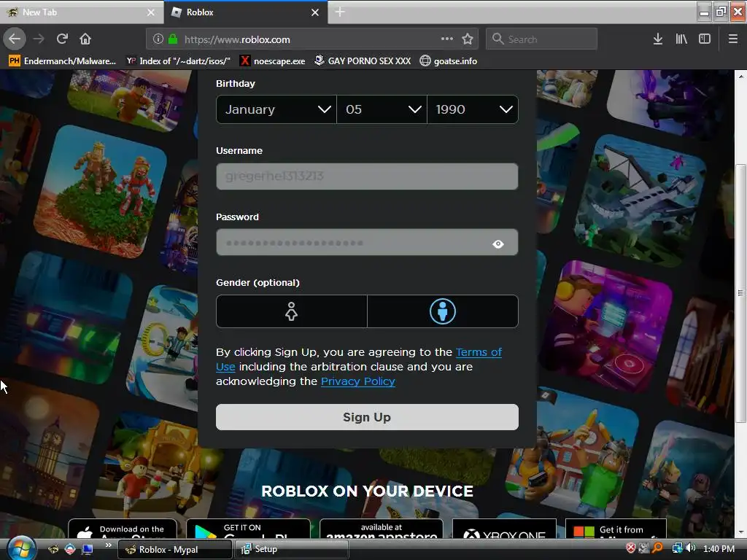This screenshot has width=747, height=560.
Task: Close the New Tab tab
Action: pyautogui.click(x=150, y=12)
